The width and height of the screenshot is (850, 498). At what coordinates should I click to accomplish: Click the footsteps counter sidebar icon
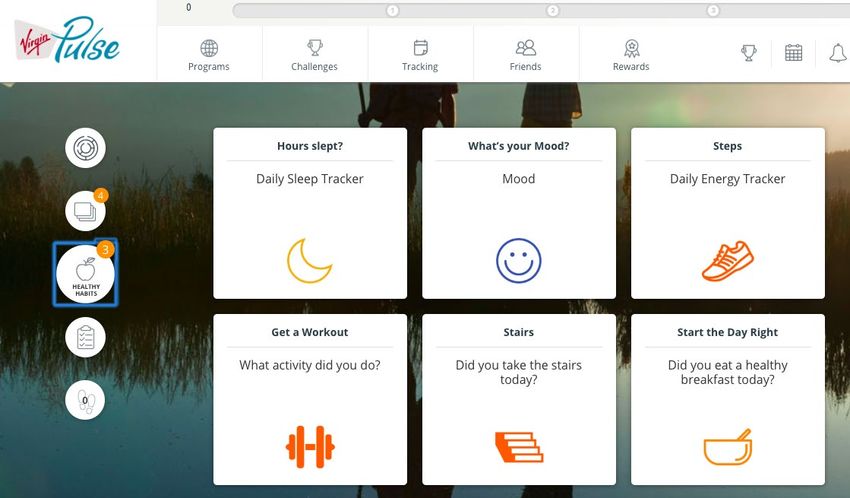[86, 400]
